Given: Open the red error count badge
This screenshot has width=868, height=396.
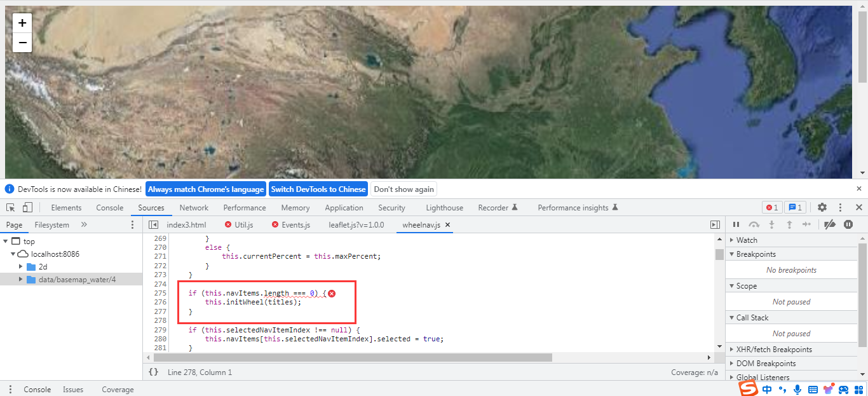Looking at the screenshot, I should [771, 208].
